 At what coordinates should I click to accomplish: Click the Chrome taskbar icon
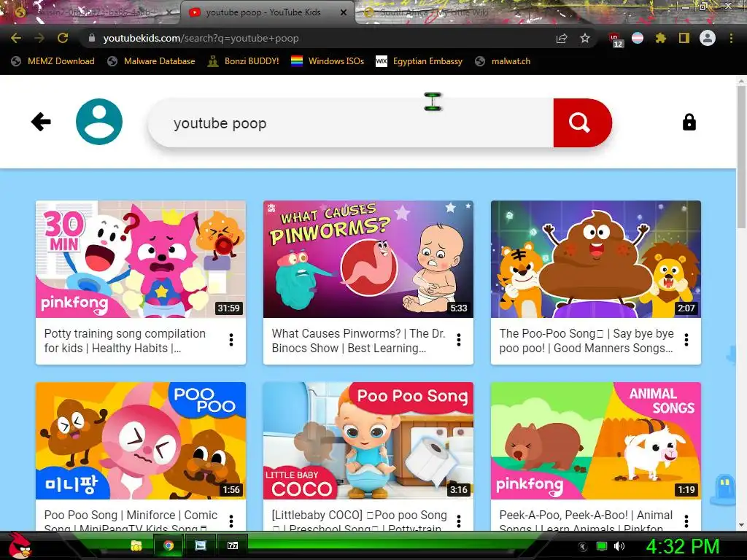[169, 545]
